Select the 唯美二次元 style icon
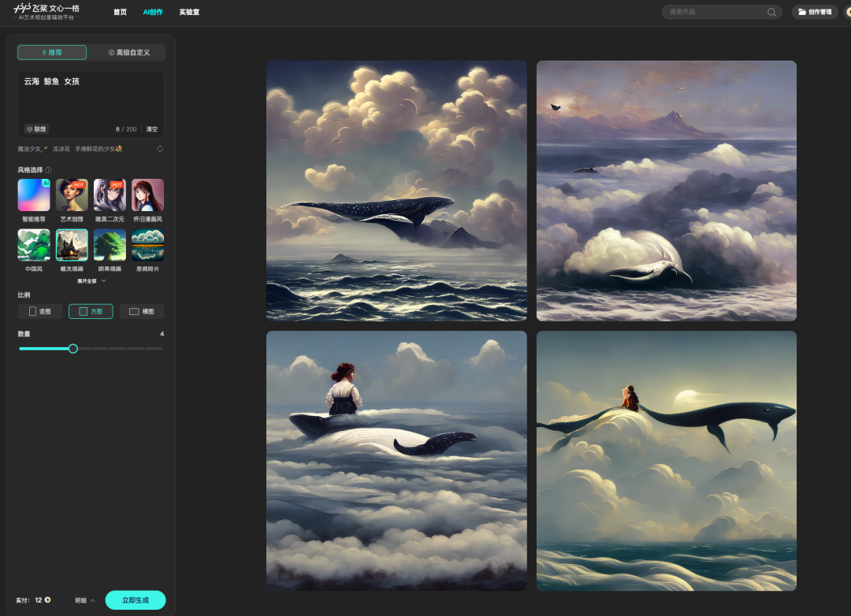851x616 pixels. [x=110, y=195]
